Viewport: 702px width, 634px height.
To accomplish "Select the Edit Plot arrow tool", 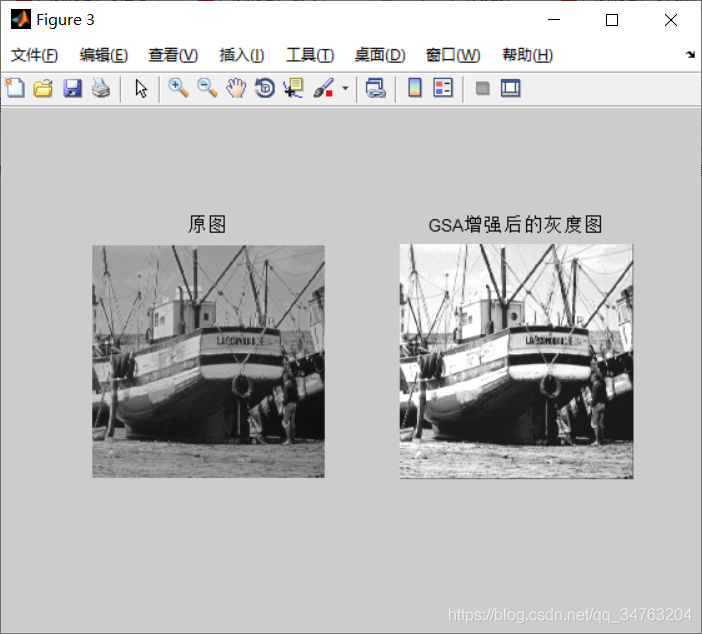I will pyautogui.click(x=141, y=88).
